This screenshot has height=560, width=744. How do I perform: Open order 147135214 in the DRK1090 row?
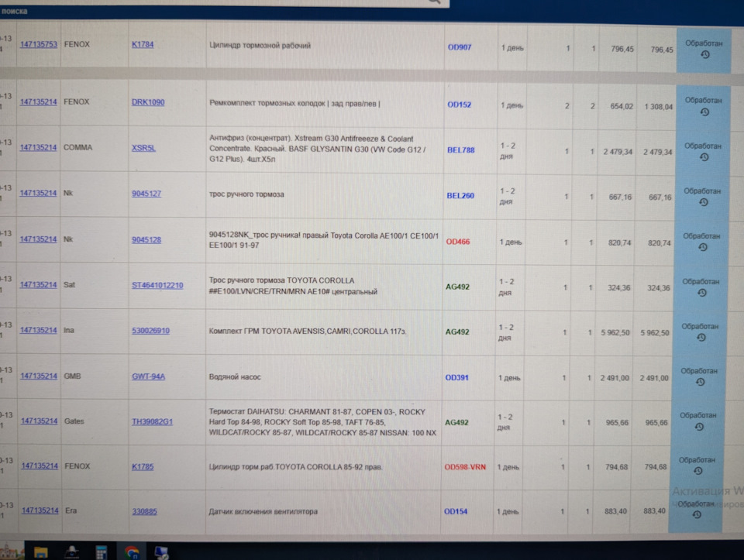tap(39, 102)
